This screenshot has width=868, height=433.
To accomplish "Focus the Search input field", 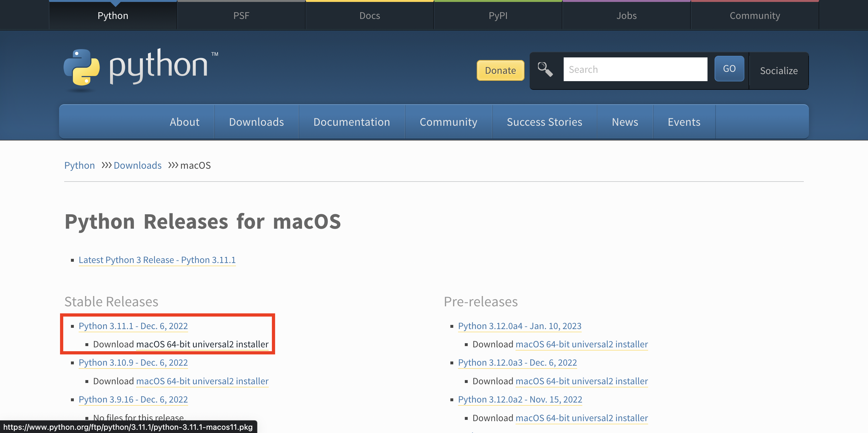I will [635, 69].
